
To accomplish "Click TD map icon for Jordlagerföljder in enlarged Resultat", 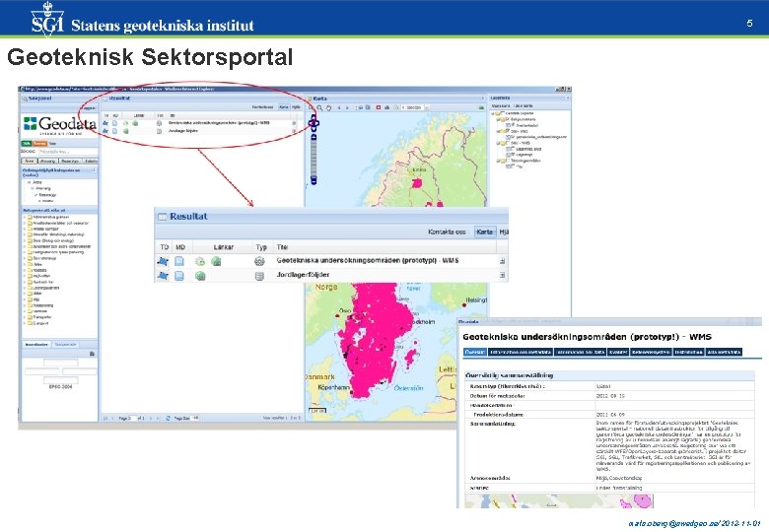I will (163, 276).
